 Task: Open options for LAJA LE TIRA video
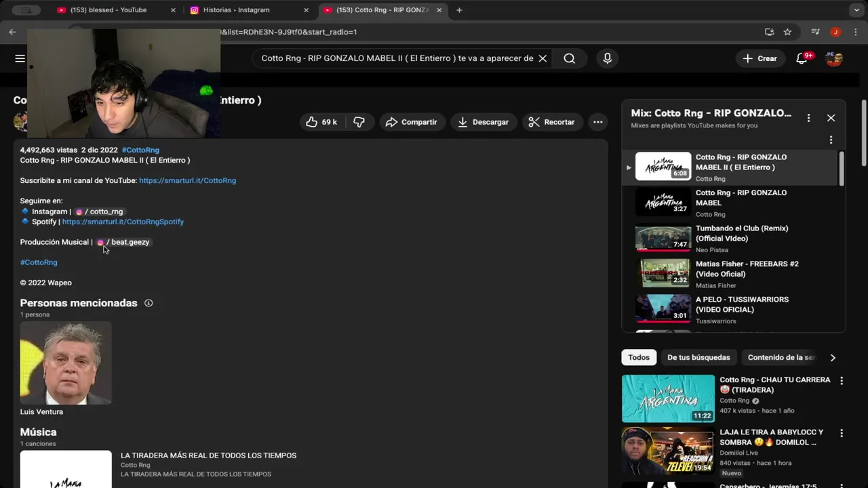842,433
